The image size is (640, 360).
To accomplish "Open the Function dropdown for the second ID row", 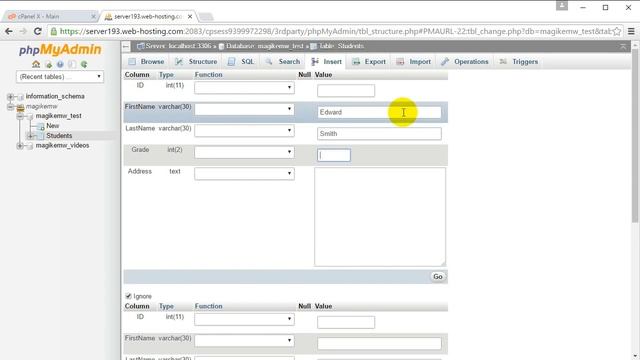I will (244, 319).
